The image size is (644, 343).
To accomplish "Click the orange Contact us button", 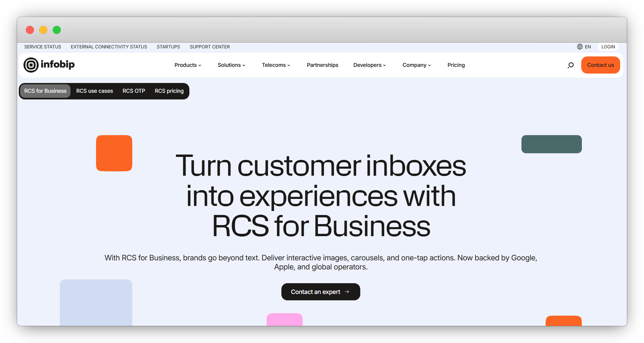I will pyautogui.click(x=600, y=65).
